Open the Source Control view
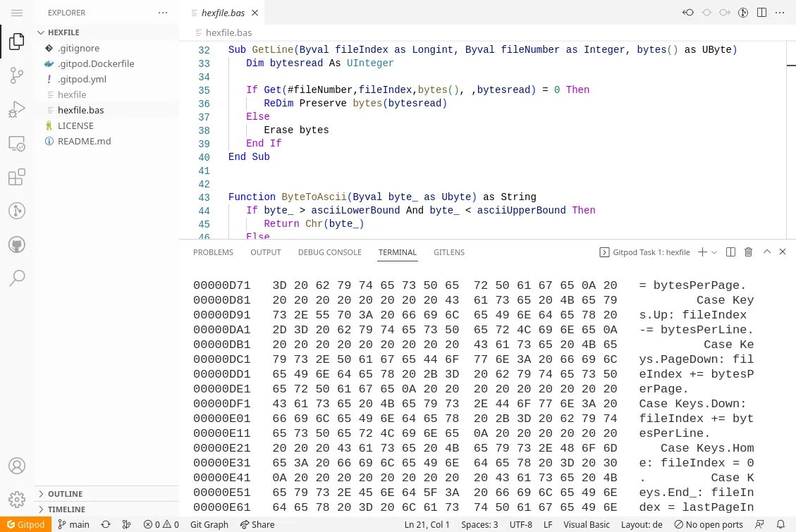This screenshot has width=796, height=532. 16,75
